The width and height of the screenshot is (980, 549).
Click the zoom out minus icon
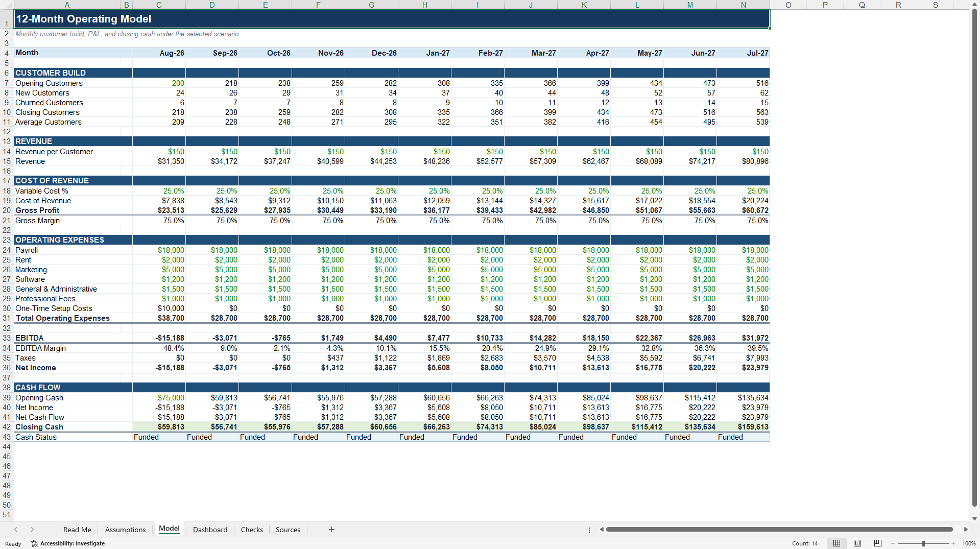(x=893, y=543)
